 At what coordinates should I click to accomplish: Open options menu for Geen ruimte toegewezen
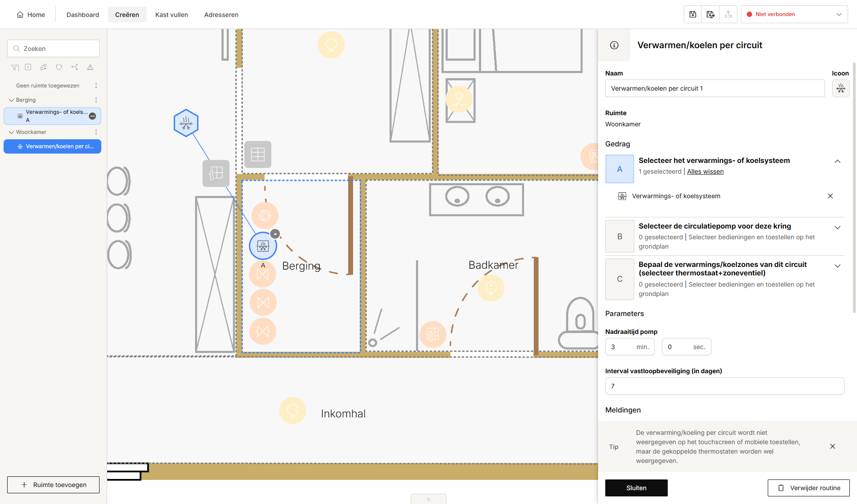coord(96,86)
